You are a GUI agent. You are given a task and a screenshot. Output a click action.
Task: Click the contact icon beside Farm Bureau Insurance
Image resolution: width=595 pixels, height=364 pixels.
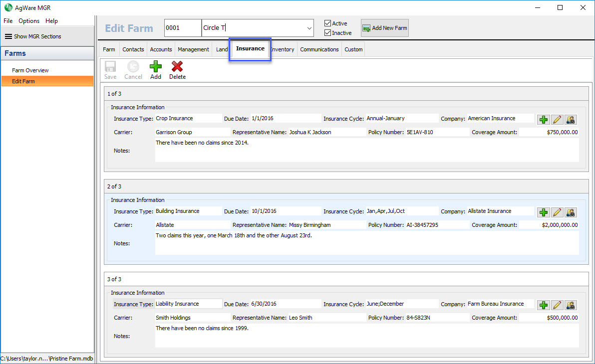(x=571, y=305)
